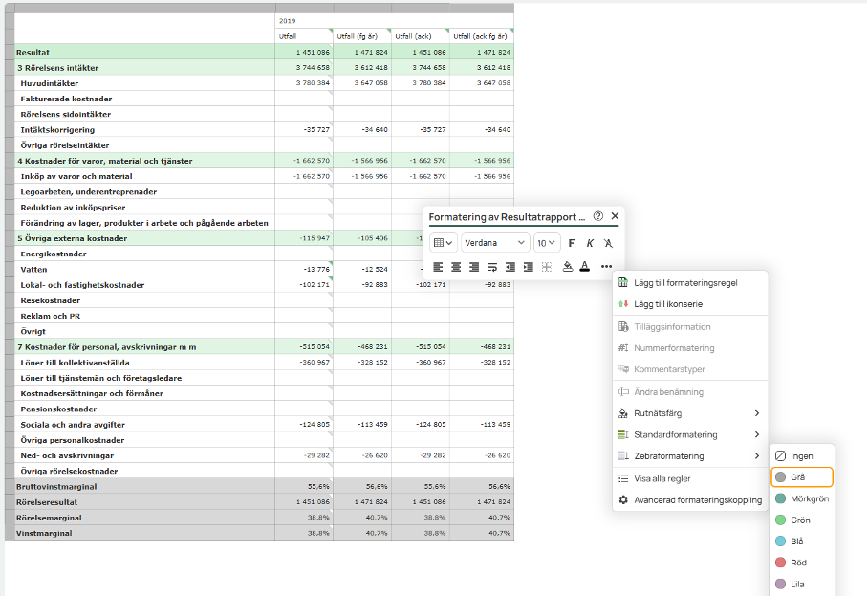This screenshot has height=597, width=868.
Task: Align text to the left
Action: [x=438, y=267]
